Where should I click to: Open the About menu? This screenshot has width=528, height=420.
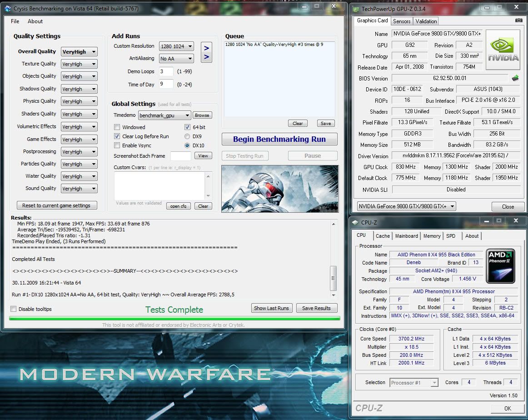click(x=35, y=21)
